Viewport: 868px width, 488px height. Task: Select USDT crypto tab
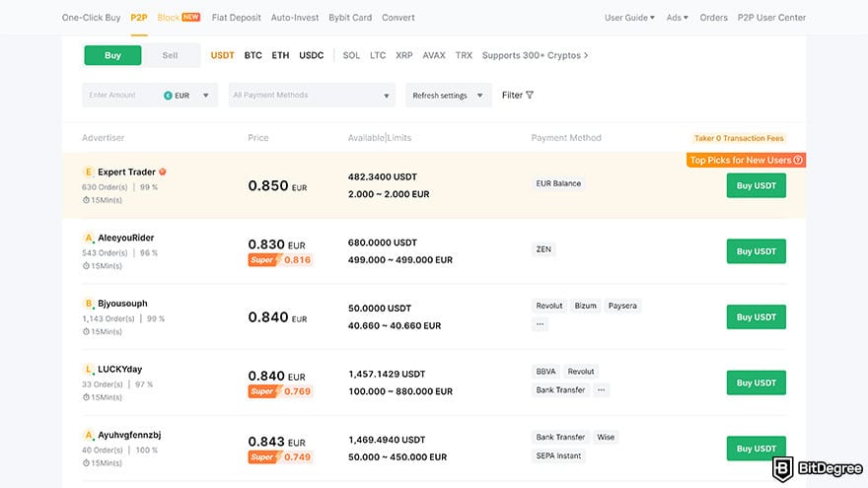[x=223, y=55]
